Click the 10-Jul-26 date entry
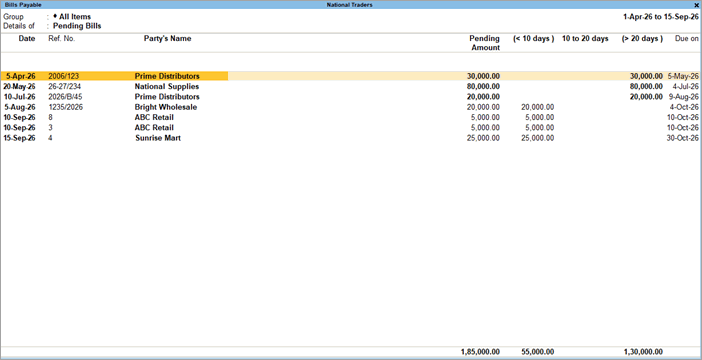 coord(20,97)
